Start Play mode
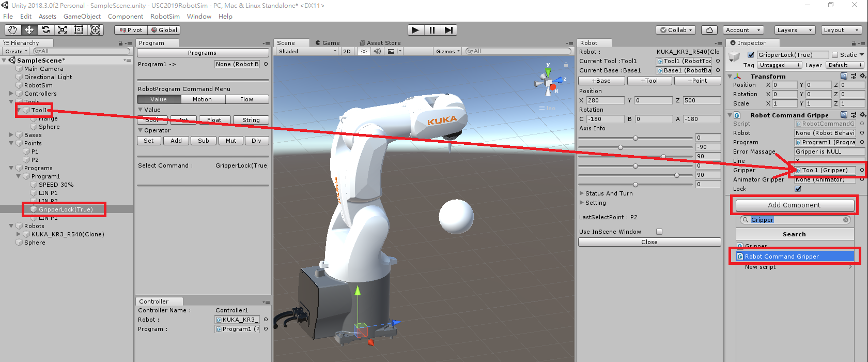Viewport: 868px width, 362px height. tap(415, 30)
